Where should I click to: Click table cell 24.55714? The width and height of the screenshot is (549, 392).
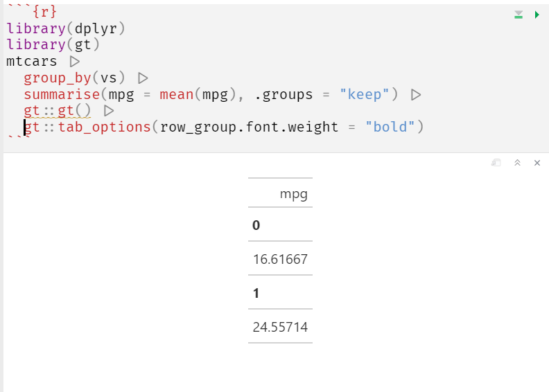[280, 327]
